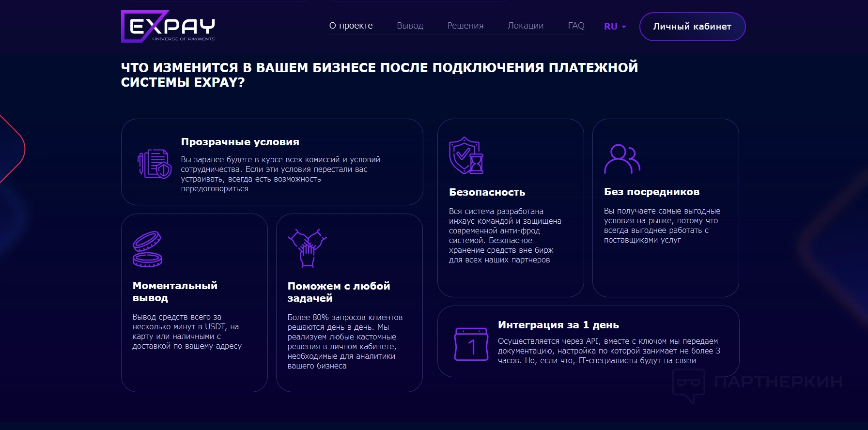Click the Моментальный вывод heading
Screen dimensions: 868x430
pos(175,292)
